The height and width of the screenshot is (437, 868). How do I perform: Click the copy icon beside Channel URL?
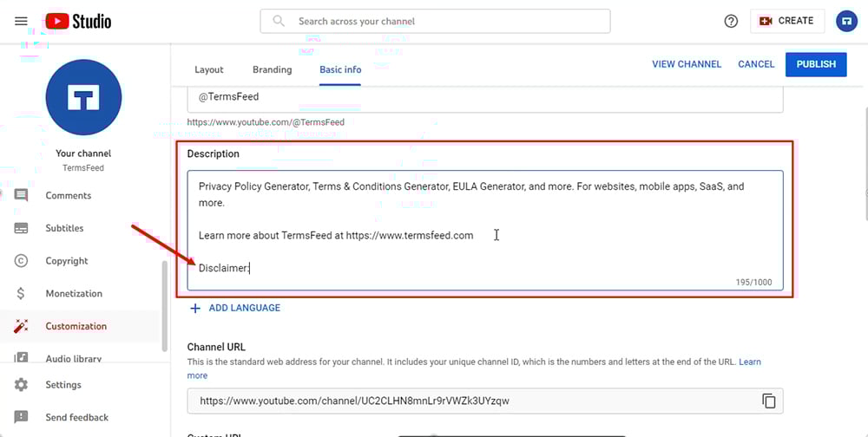[769, 401]
